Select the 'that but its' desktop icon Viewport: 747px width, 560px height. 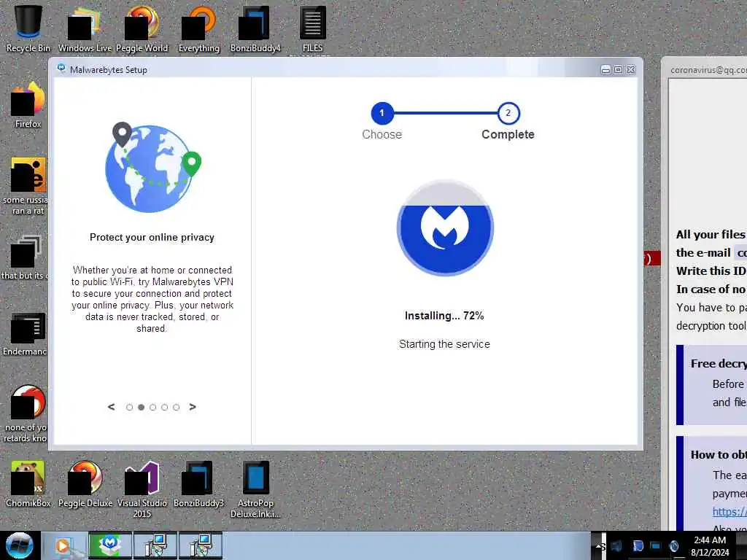[24, 257]
